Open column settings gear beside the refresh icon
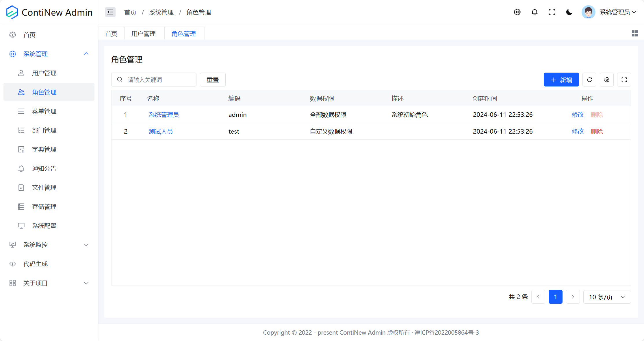The image size is (644, 341). coord(607,80)
